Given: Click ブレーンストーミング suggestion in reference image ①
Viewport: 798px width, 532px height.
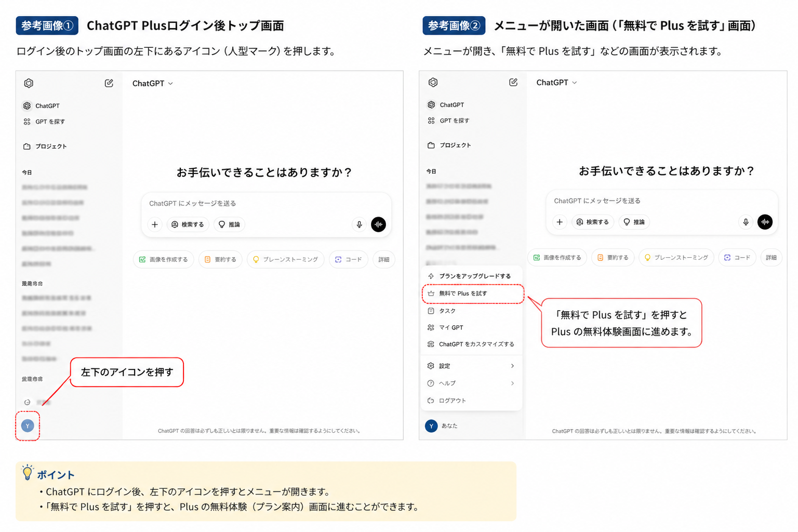Looking at the screenshot, I should (285, 259).
